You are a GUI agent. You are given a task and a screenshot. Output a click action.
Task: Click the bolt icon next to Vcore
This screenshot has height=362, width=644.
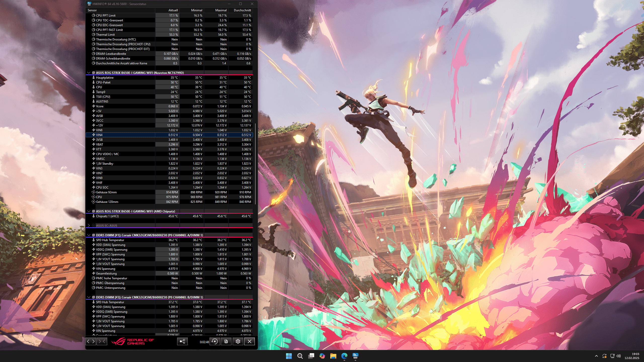(94, 106)
